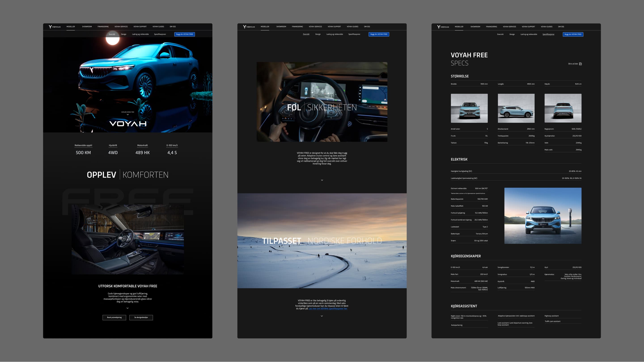The width and height of the screenshot is (644, 362).
Task: Open the rear-view car thumbnail under Høyde
Action: [x=563, y=108]
